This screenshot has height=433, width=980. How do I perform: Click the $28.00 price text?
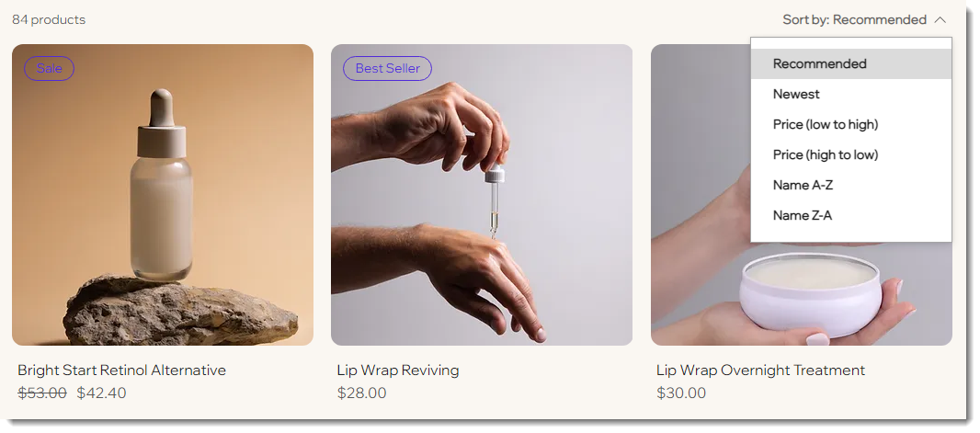(362, 393)
